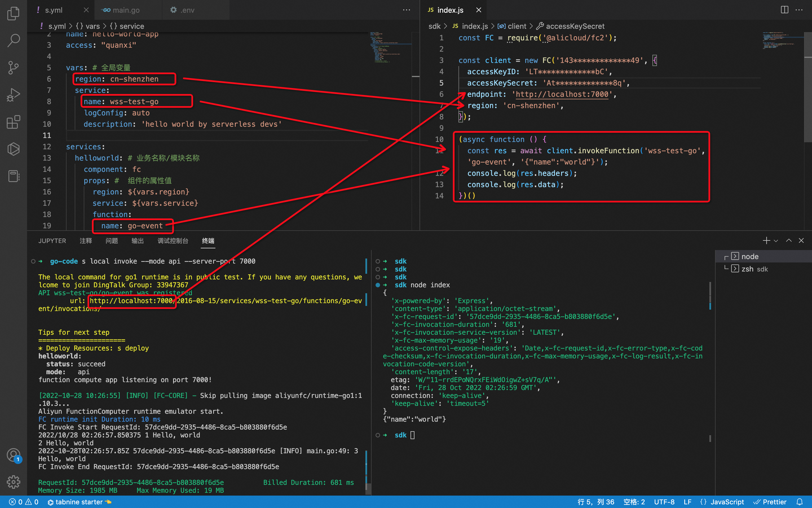Image resolution: width=812 pixels, height=508 pixels.
Task: Open the Manage gear icon
Action: 14,482
